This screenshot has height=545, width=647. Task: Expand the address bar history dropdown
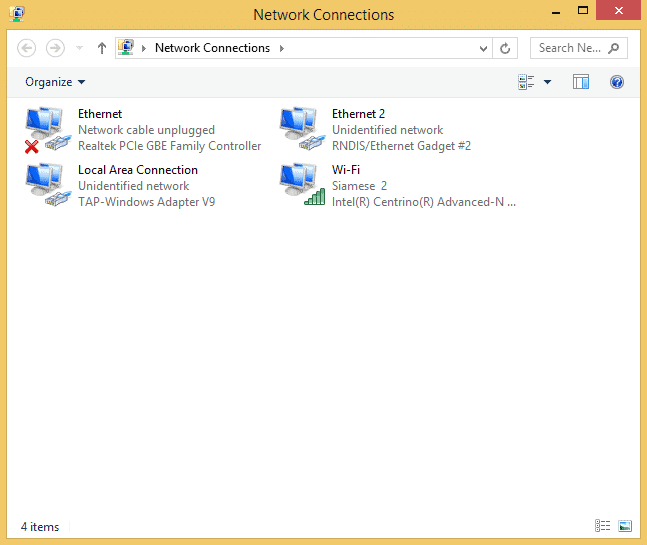coord(484,49)
